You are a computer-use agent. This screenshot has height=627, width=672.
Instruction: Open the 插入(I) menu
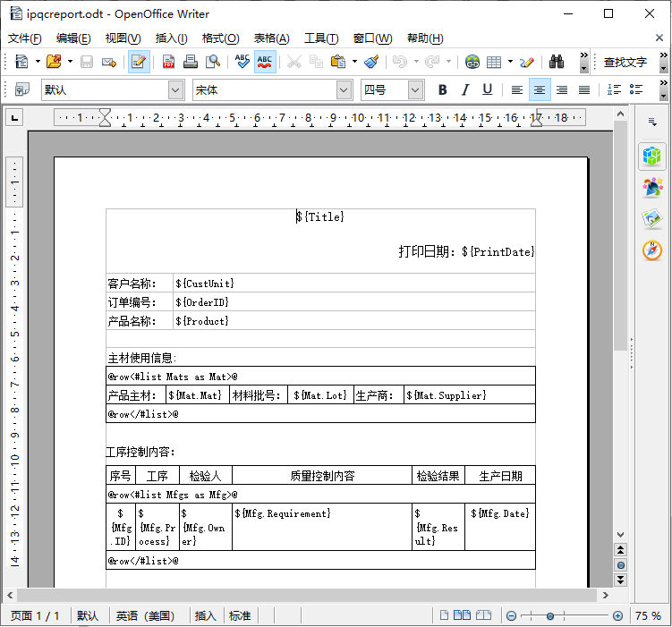pos(171,38)
